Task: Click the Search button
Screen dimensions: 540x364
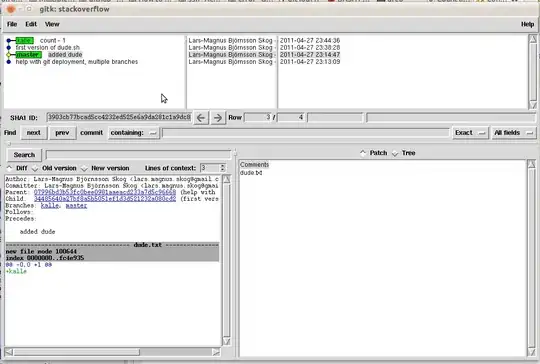Action: (x=24, y=155)
